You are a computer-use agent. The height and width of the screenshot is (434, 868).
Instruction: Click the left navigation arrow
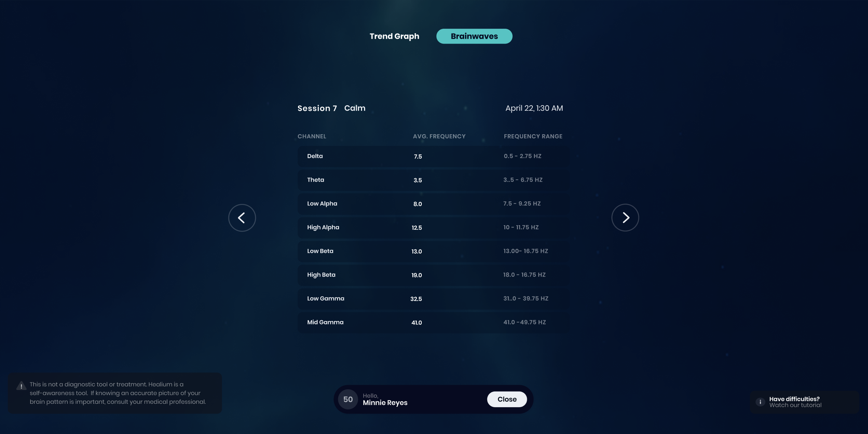point(242,217)
